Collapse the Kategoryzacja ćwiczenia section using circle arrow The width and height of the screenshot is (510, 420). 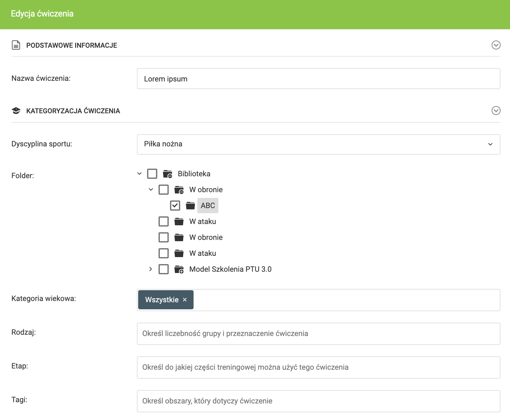coord(496,111)
